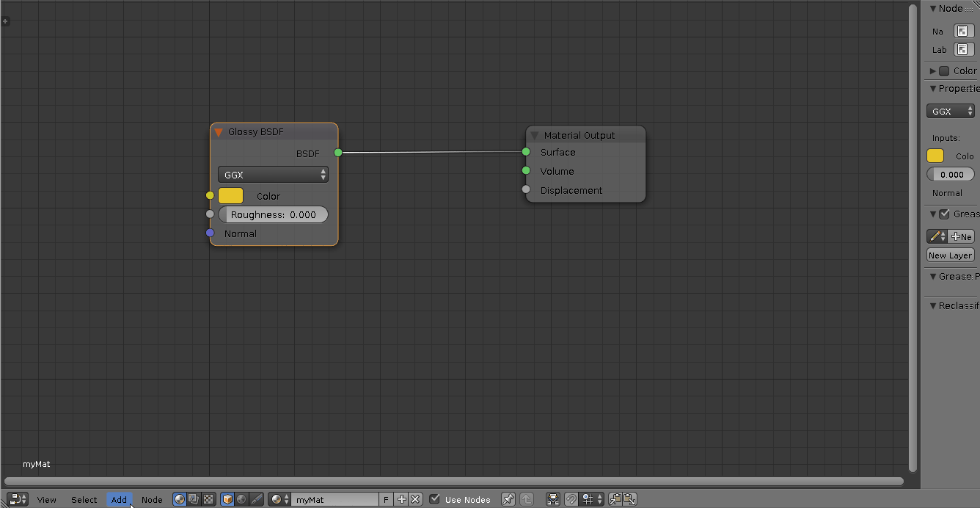This screenshot has height=508, width=980.
Task: Open yellow Color swatch on Glossy node
Action: 230,196
